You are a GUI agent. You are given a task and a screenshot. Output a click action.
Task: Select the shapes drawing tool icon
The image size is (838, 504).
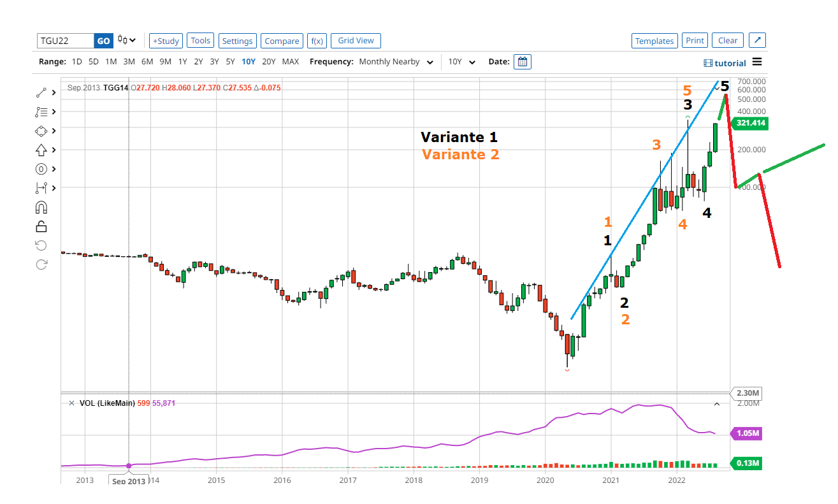pos(41,131)
